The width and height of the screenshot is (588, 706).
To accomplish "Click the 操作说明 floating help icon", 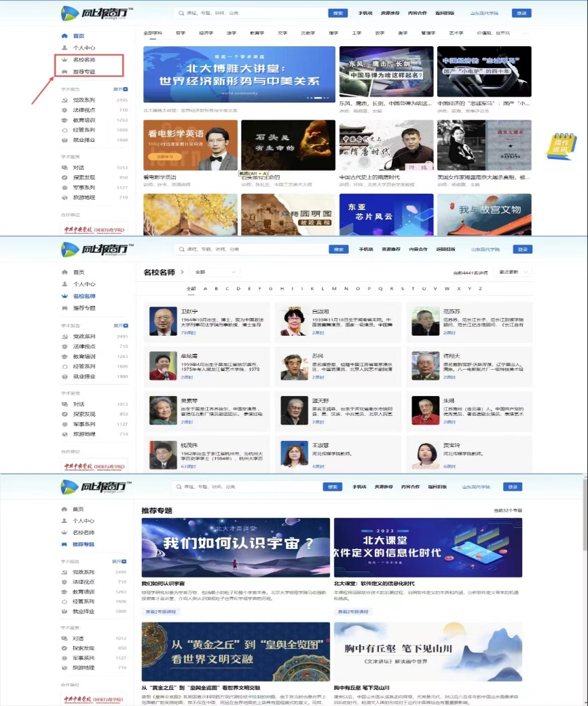I will [x=561, y=145].
